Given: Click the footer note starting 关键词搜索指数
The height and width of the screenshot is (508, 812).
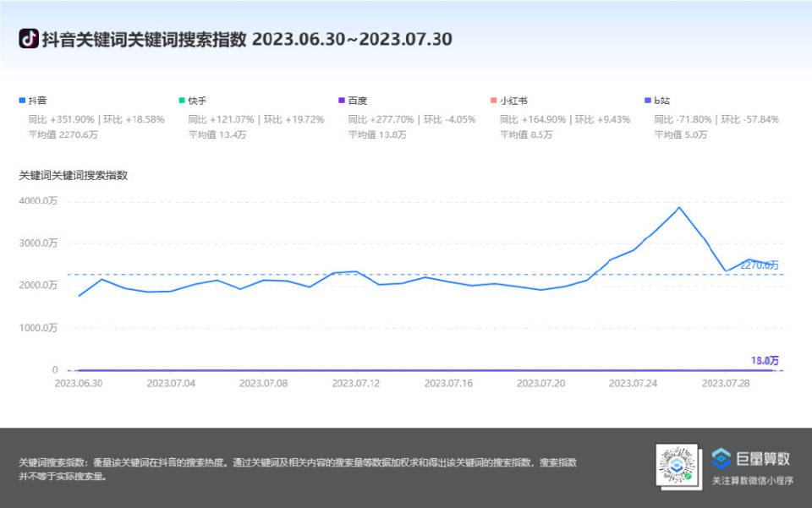Looking at the screenshot, I should [298, 468].
